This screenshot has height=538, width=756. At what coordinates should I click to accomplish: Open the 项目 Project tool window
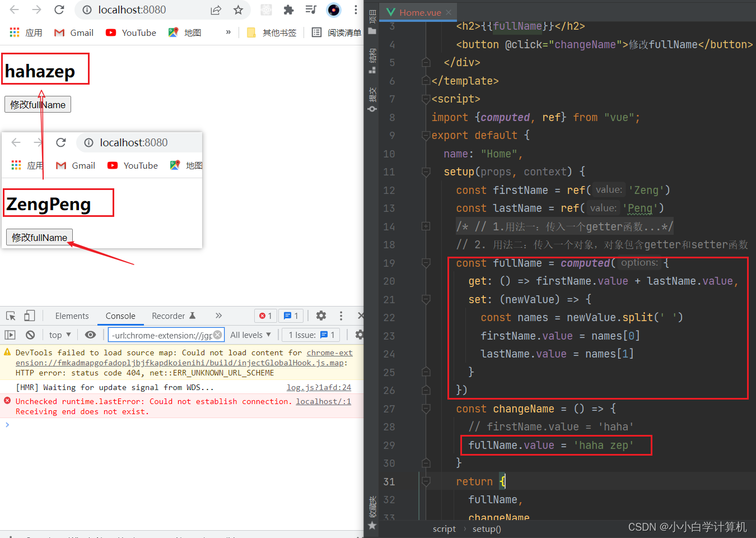[x=372, y=22]
